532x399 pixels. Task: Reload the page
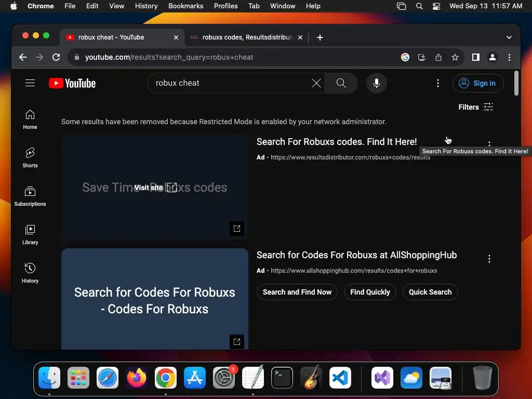56,57
